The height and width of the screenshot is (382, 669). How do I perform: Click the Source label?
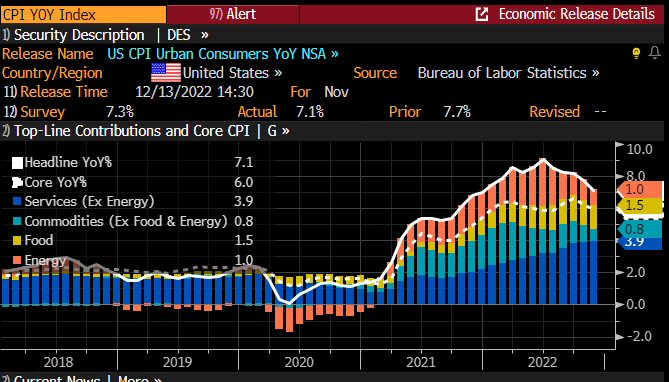click(x=375, y=73)
